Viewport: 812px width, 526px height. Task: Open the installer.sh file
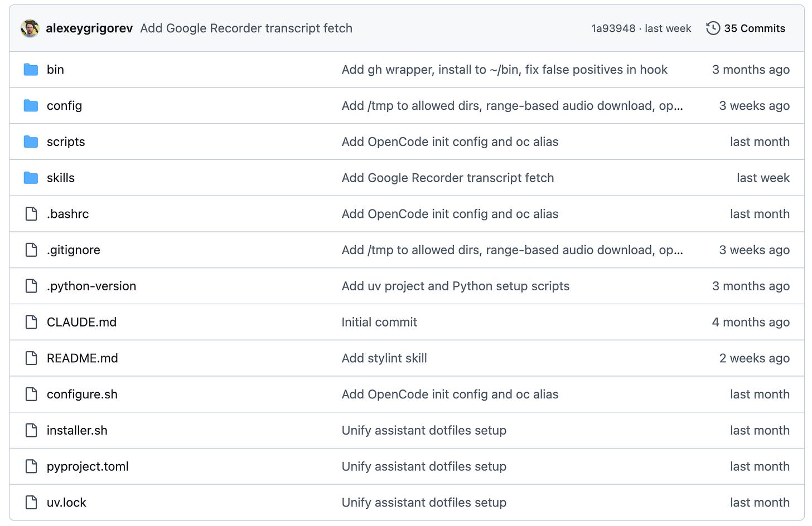coord(77,431)
